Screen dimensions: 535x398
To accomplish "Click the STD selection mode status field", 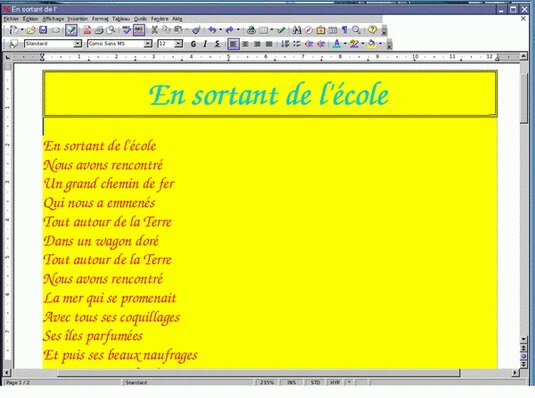I will [x=315, y=383].
